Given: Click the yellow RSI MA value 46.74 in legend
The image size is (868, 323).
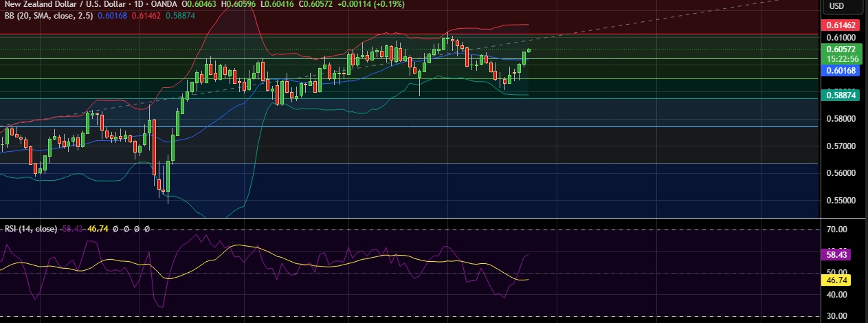Looking at the screenshot, I should point(99,228).
